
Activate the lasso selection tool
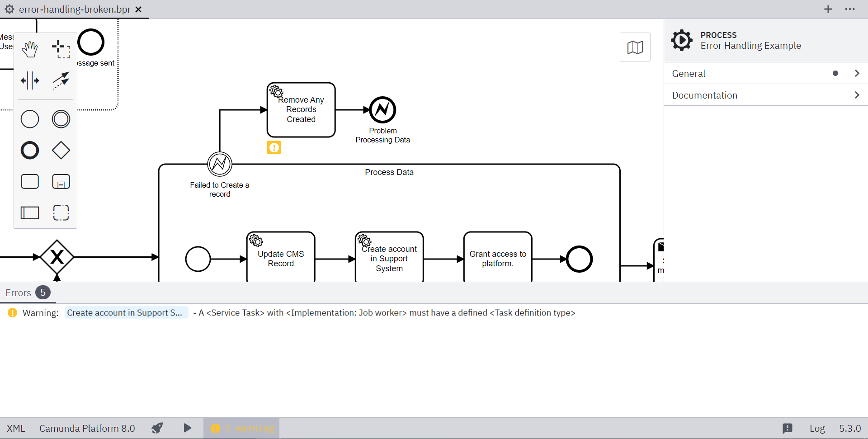[61, 50]
